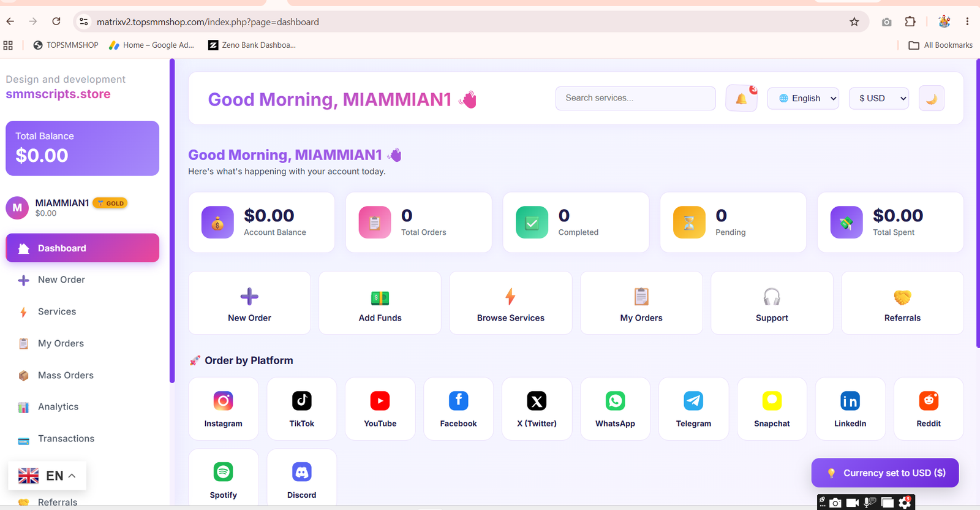980x510 pixels.
Task: Open the browser extensions puzzle icon
Action: tap(910, 22)
